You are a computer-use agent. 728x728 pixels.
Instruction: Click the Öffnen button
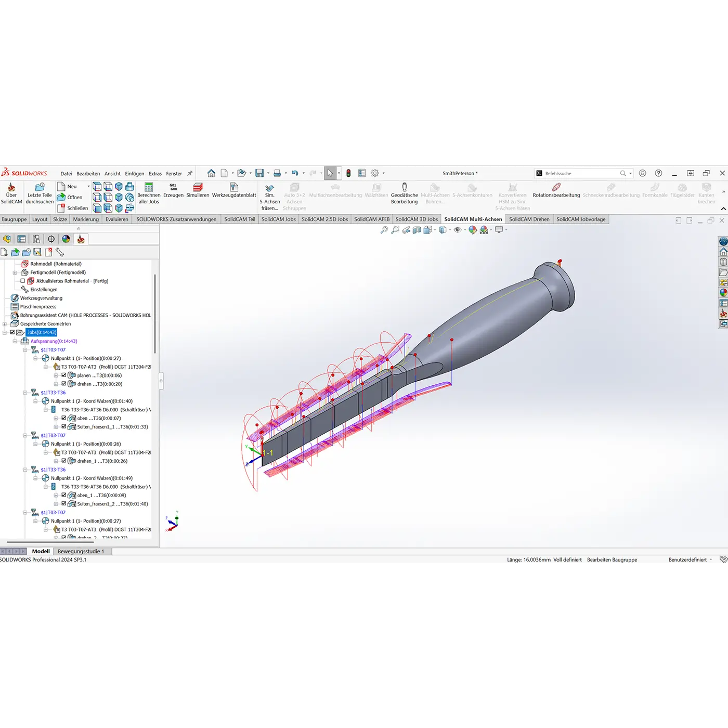click(x=69, y=197)
